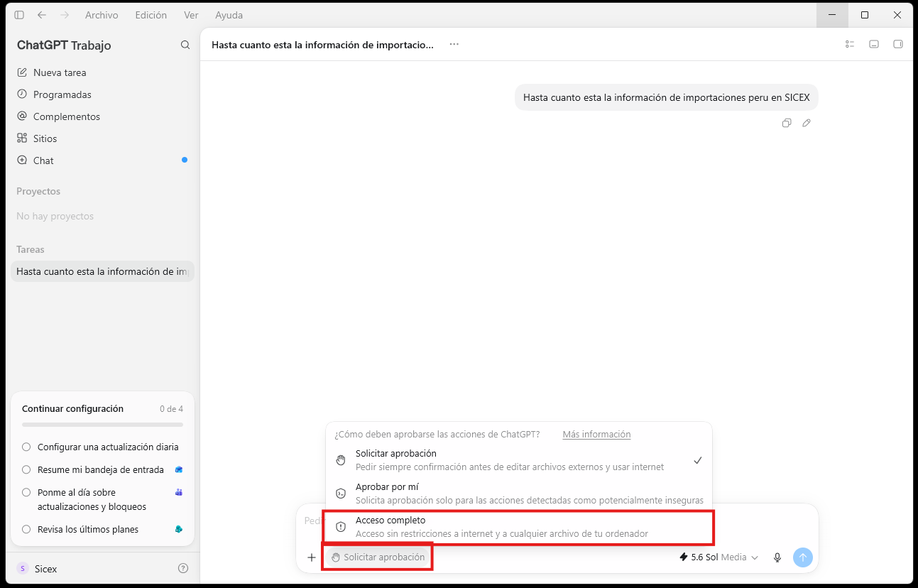Click the app icon beside 'Revisa los últimos planes'
918x588 pixels.
179,529
